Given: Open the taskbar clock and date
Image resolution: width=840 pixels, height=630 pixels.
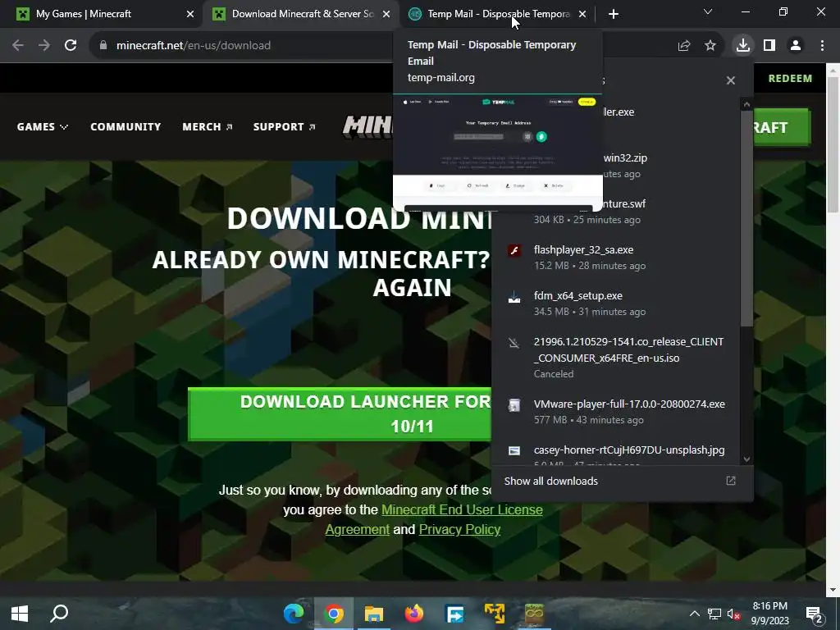Looking at the screenshot, I should pos(769,614).
